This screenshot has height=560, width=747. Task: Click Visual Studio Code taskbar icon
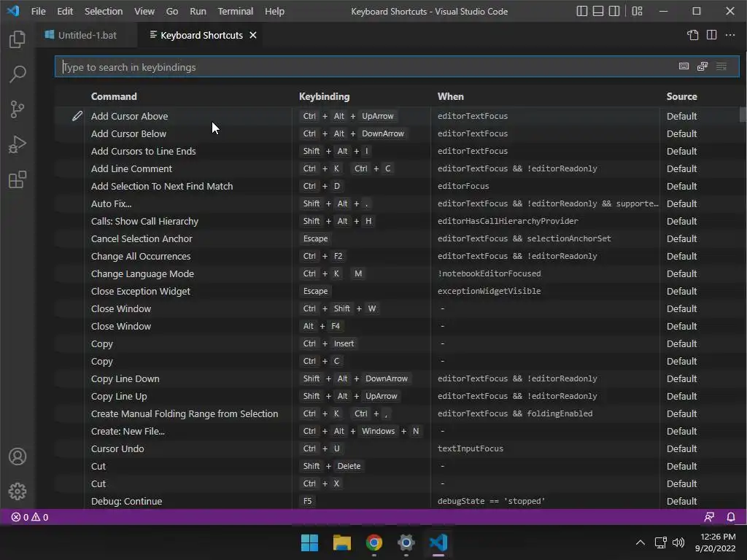coord(438,542)
